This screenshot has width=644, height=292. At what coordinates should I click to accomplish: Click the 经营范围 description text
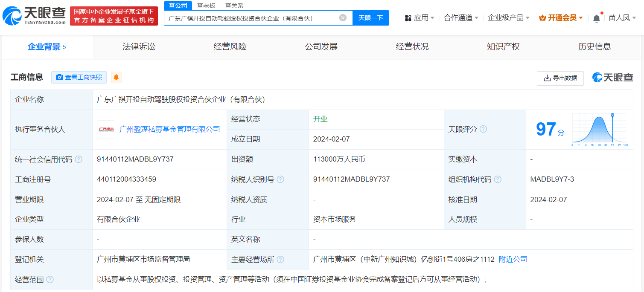point(291,280)
